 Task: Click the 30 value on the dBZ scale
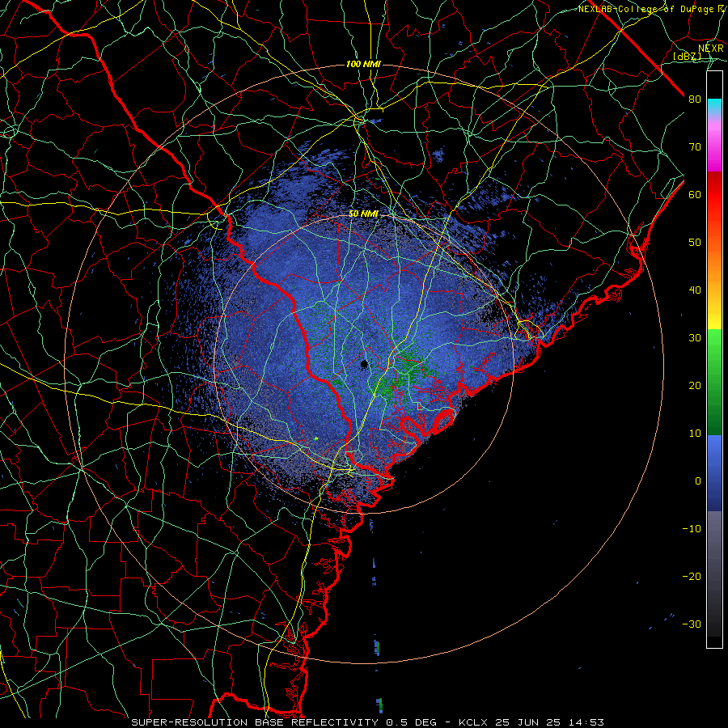[695, 337]
